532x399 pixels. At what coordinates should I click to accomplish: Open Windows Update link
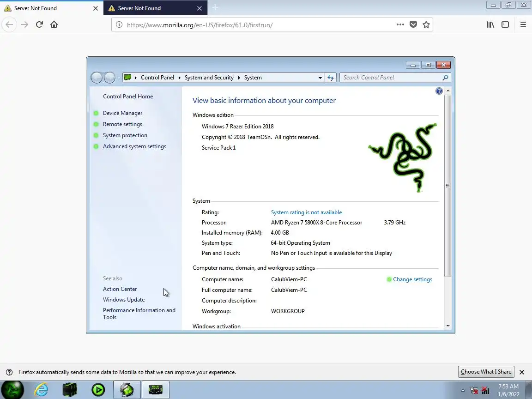(123, 300)
